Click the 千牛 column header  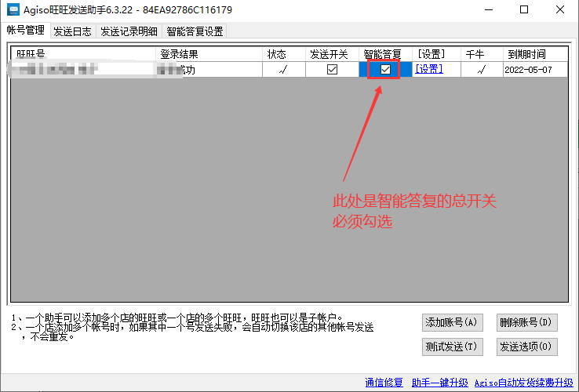click(x=482, y=54)
